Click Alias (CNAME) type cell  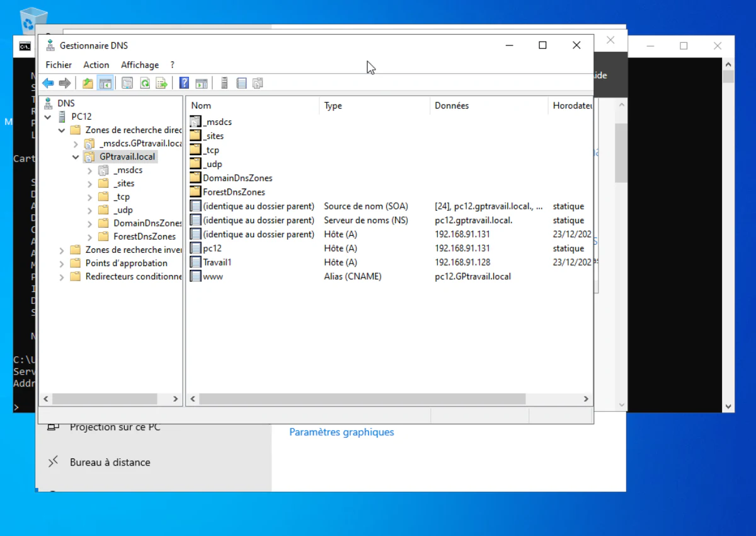353,276
